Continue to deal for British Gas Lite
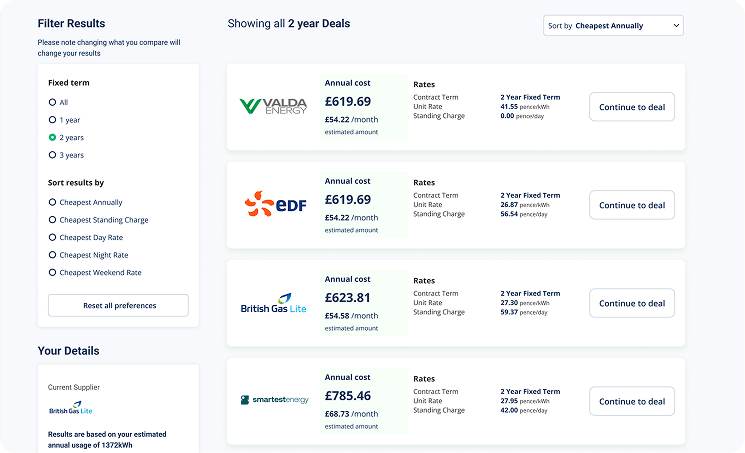Image resolution: width=745 pixels, height=453 pixels. pos(632,303)
